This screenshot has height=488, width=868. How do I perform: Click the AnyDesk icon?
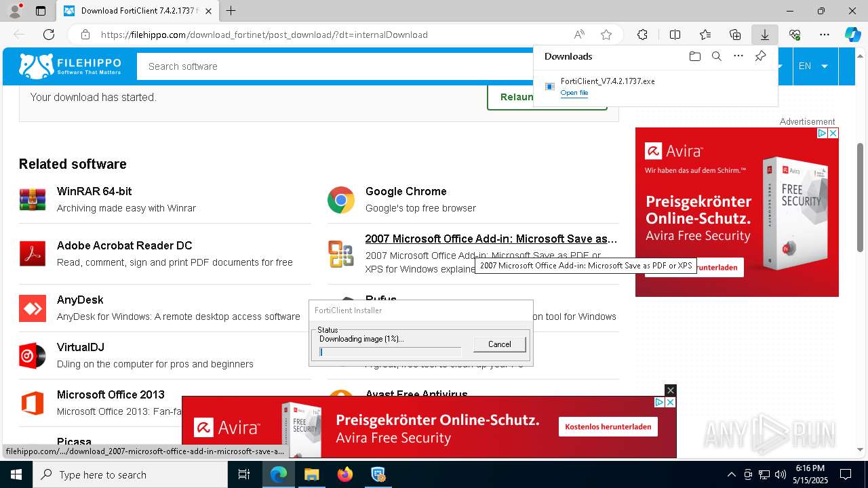point(33,308)
